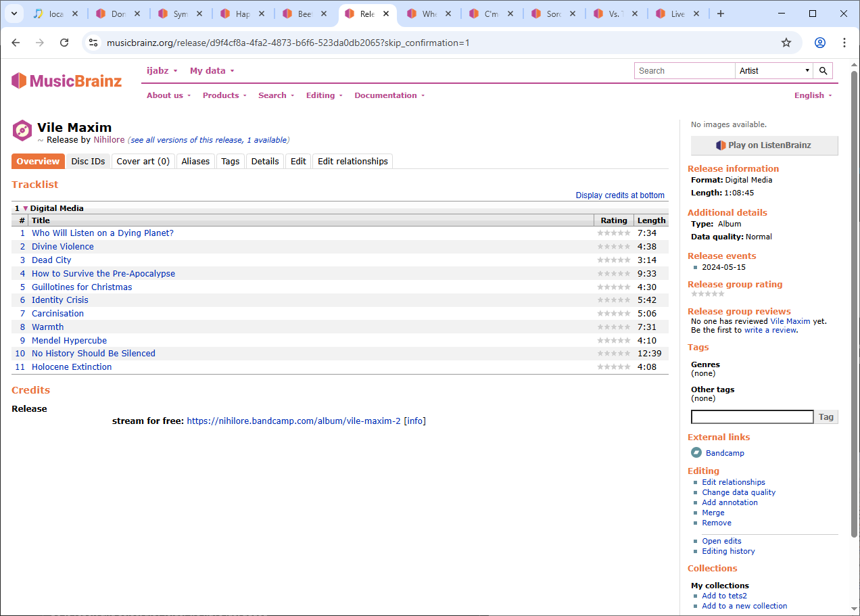The height and width of the screenshot is (616, 860).
Task: Open artist Nihilore link
Action: tap(109, 140)
